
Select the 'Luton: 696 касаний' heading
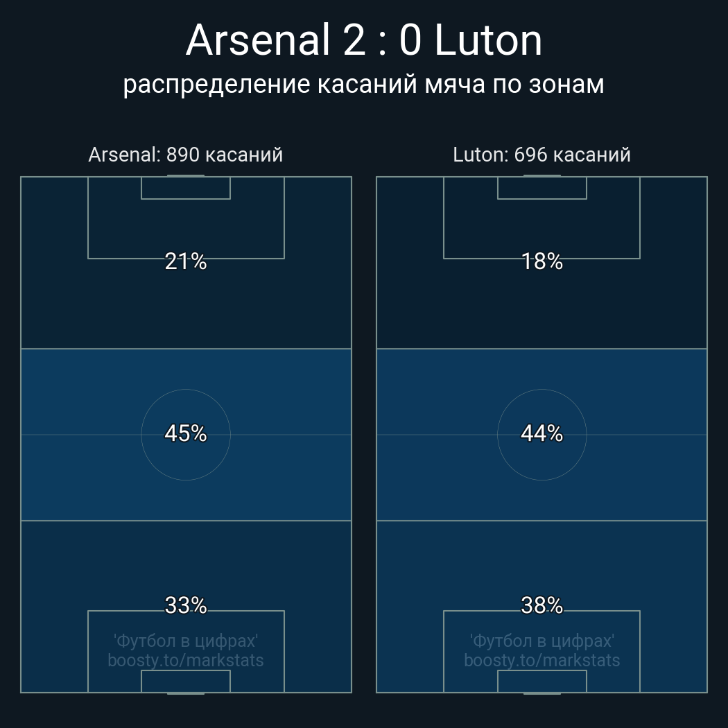541,155
